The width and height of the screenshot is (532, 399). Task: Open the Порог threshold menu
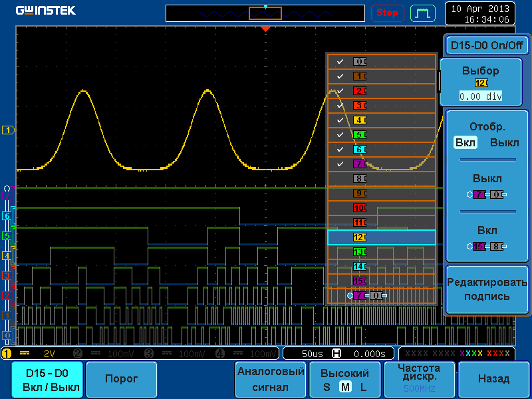tap(122, 379)
